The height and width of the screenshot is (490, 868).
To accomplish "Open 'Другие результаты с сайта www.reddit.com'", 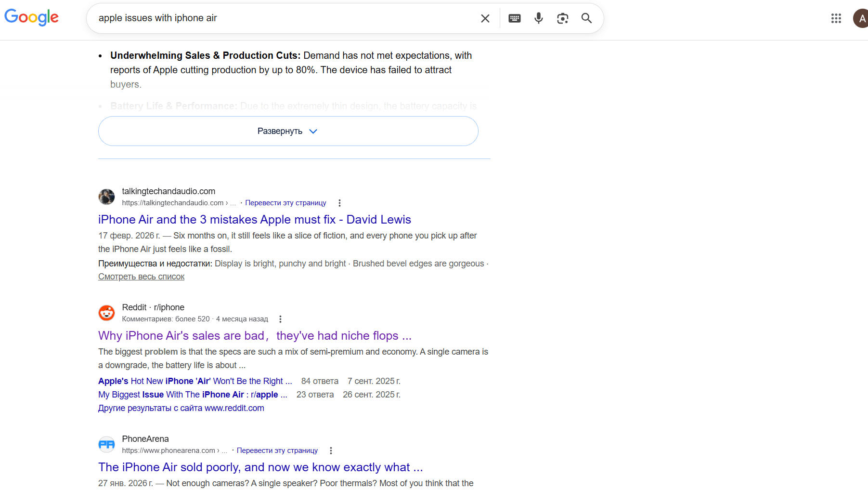I will [x=181, y=408].
